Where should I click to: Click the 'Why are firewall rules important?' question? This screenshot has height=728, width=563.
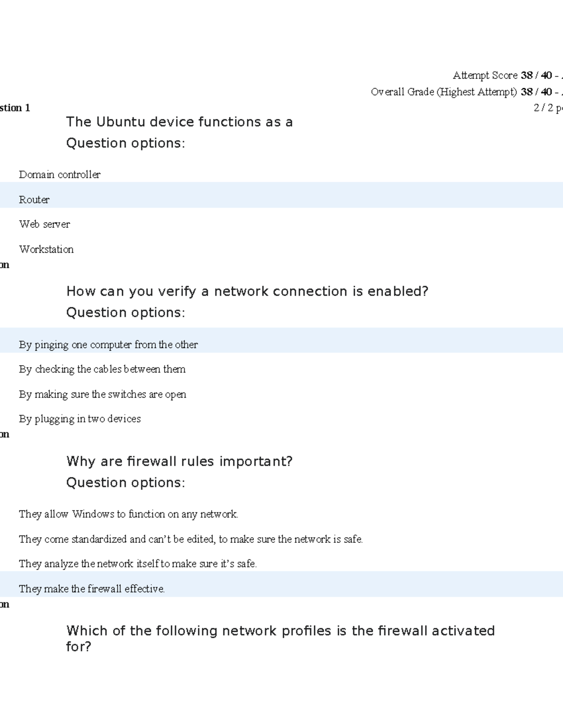click(179, 461)
